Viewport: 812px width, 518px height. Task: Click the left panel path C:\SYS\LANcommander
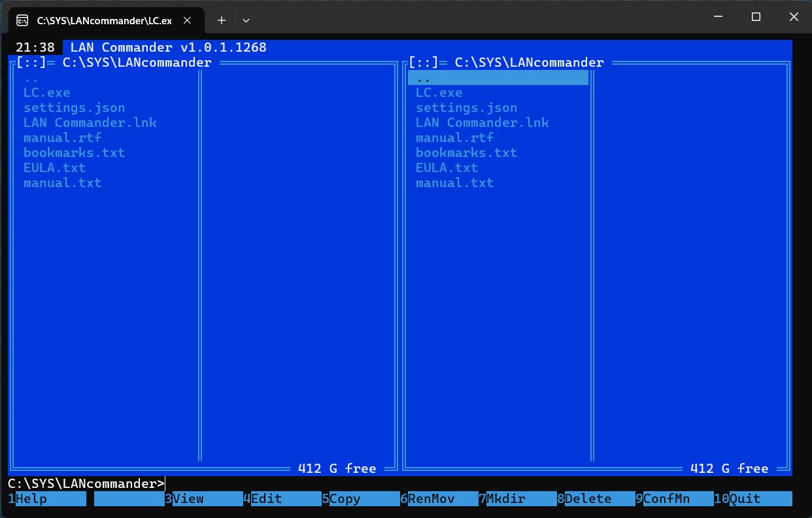(137, 63)
